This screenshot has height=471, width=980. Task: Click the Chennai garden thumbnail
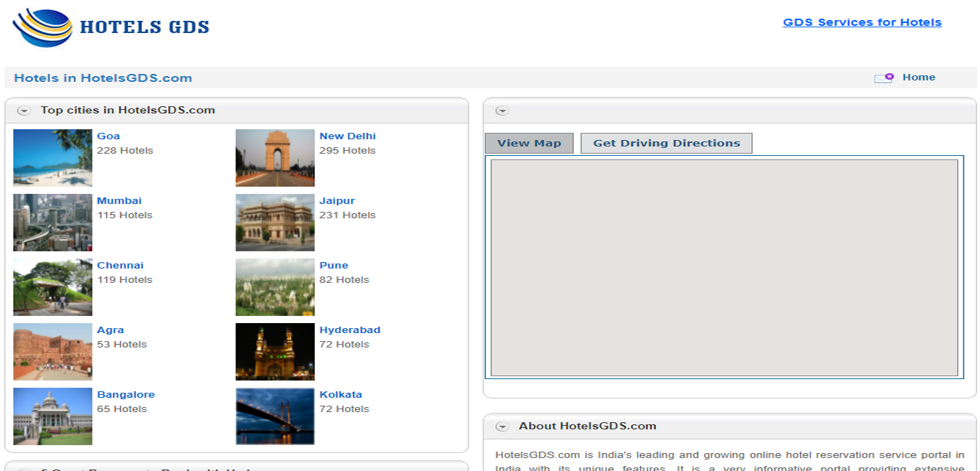point(52,287)
